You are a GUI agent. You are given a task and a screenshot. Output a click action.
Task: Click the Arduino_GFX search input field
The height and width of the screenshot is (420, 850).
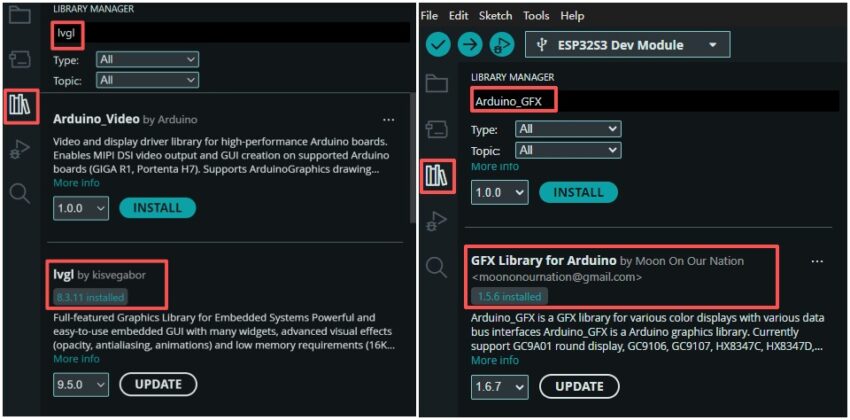[654, 101]
